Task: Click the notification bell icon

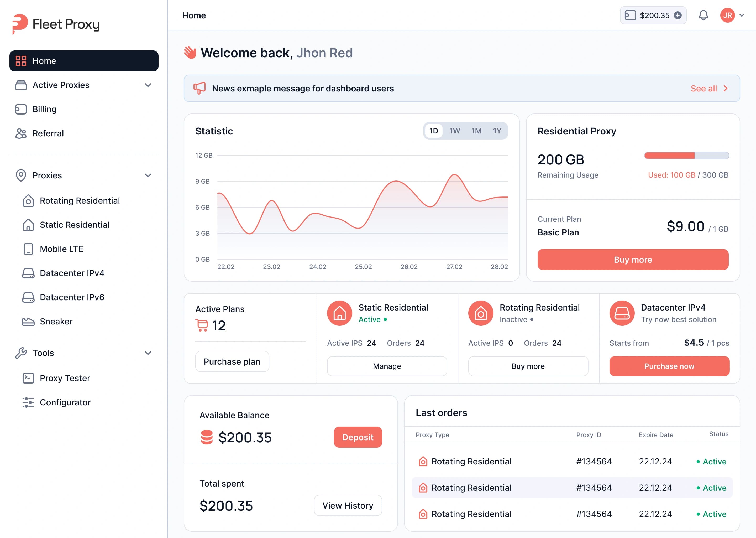Action: (703, 15)
